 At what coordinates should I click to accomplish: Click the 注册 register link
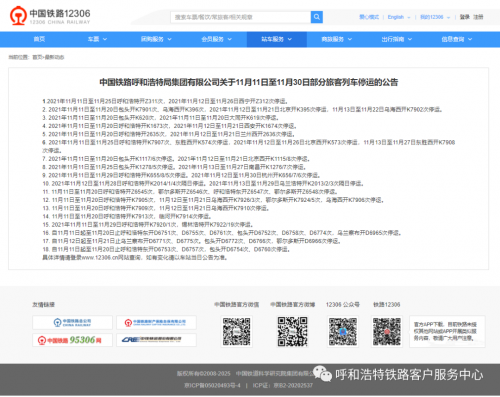pos(478,17)
